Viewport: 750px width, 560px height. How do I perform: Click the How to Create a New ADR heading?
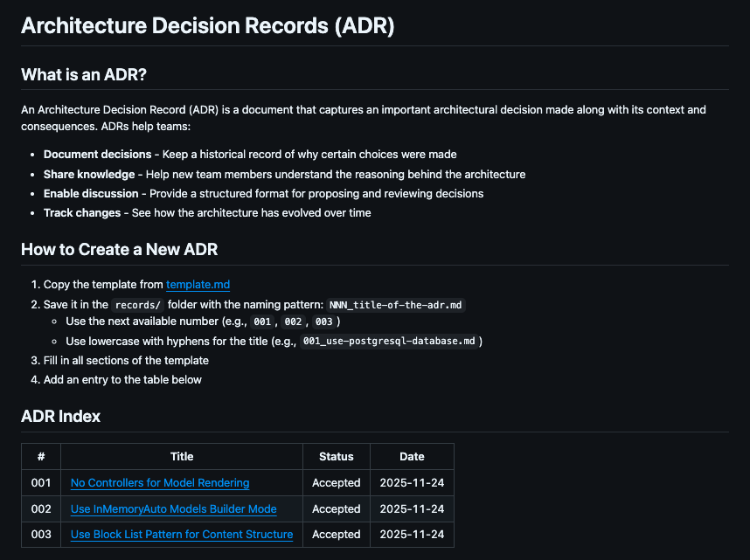point(119,250)
